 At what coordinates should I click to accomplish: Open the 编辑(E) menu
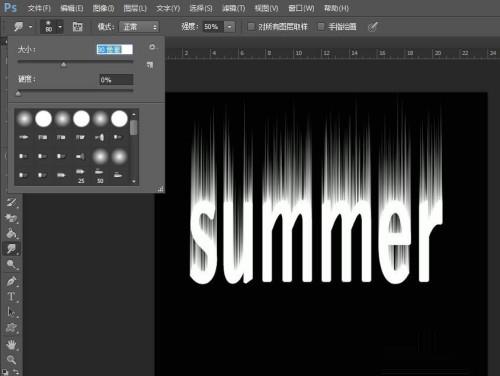tap(72, 8)
